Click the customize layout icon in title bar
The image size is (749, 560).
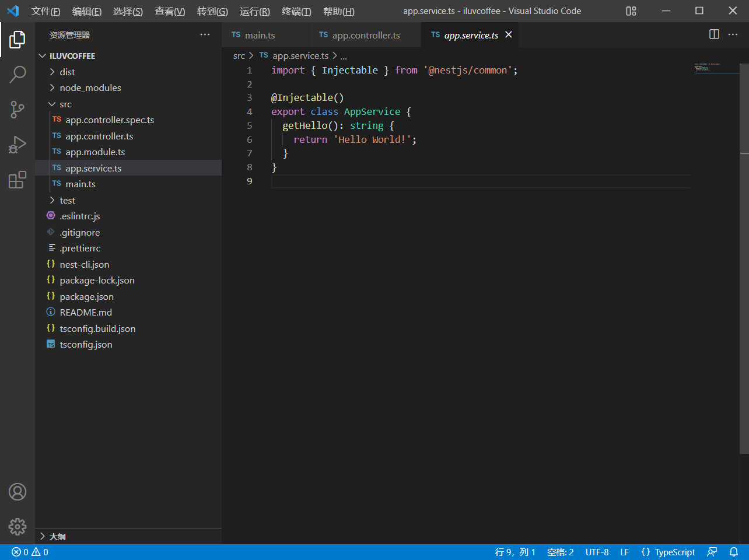(631, 11)
